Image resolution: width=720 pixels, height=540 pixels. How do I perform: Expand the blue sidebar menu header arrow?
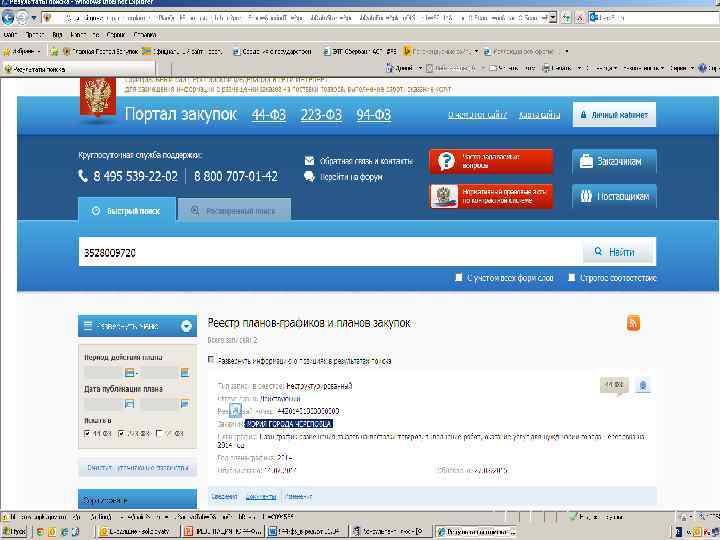pos(186,326)
